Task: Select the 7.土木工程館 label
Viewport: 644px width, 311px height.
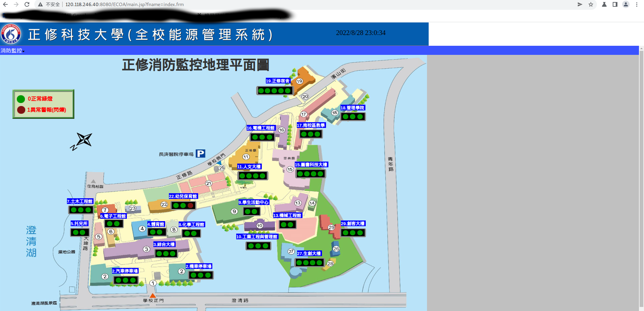Action: point(80,201)
